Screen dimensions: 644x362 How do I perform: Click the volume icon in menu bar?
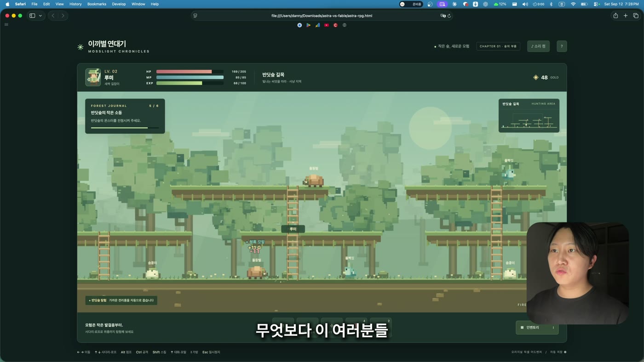[525, 4]
